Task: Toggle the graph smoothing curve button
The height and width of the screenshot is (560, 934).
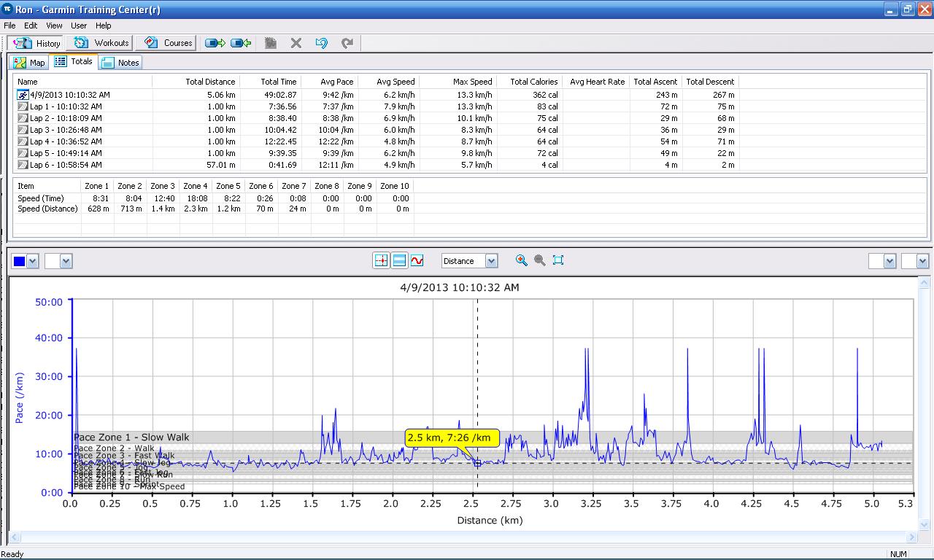Action: (x=417, y=260)
